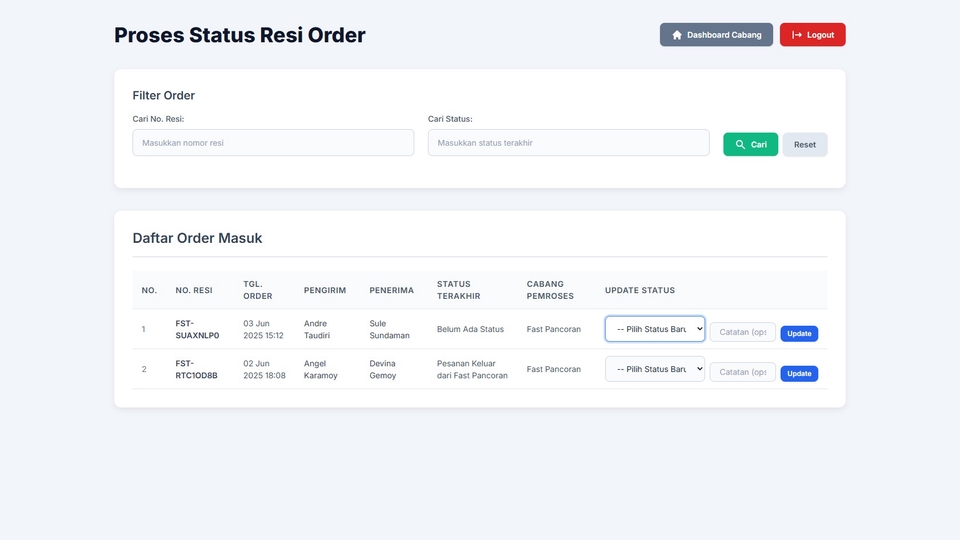Click Pesanan Keluar dari Fast Pancoran status
This screenshot has height=540, width=960.
point(472,369)
